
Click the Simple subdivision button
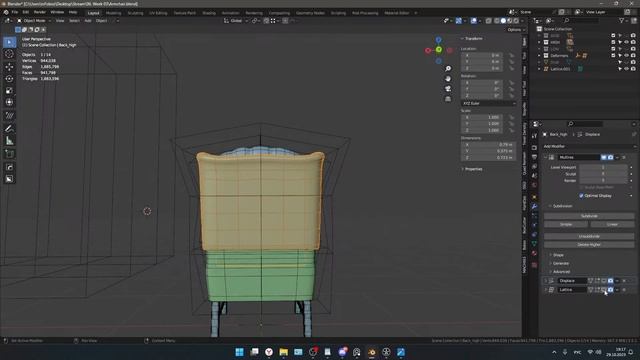566,224
